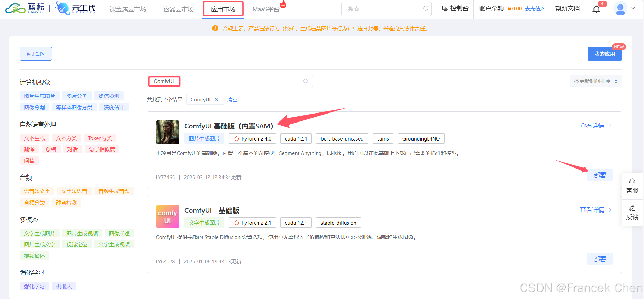644x299 pixels.
Task: Filter by 图片生成文字 tag
Action: (39, 244)
